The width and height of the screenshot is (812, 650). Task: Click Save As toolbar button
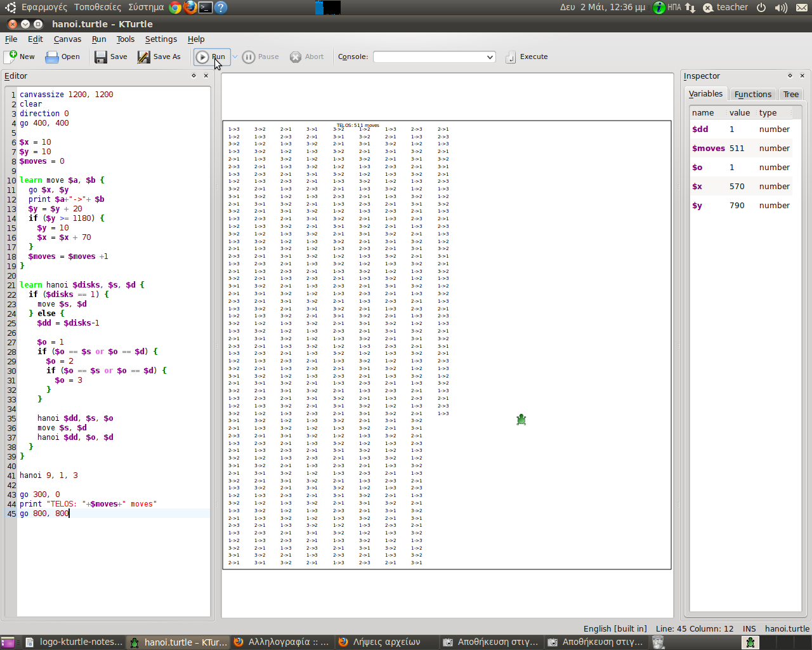[x=159, y=56]
